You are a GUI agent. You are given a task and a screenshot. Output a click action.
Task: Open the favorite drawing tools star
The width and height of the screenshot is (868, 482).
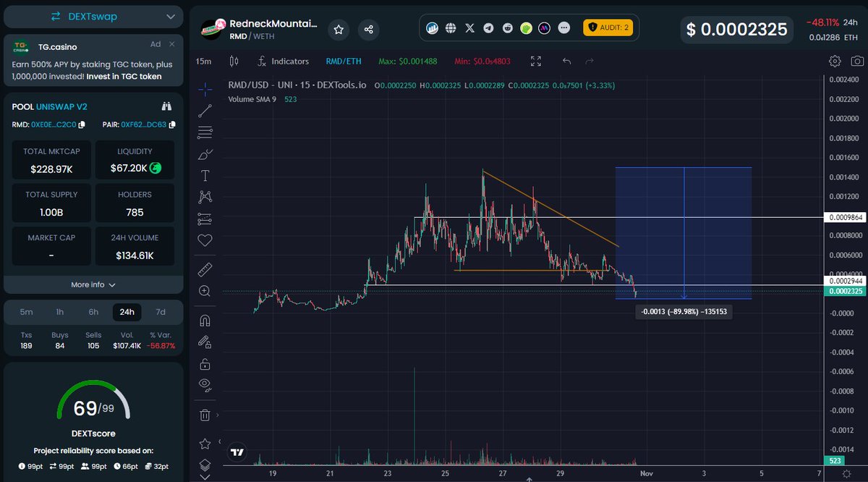click(x=205, y=444)
